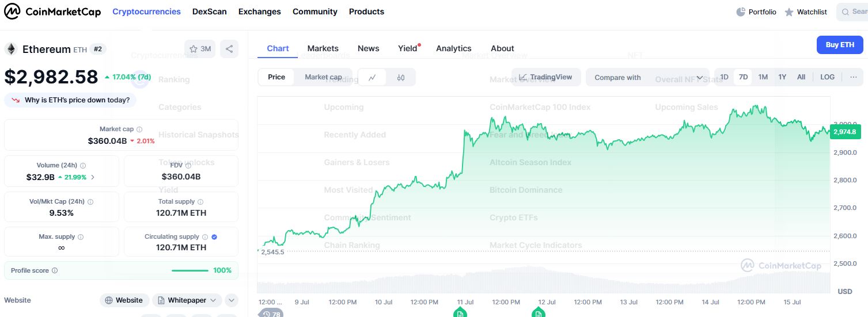
Task: Click the 120.71M ETH Total supply value
Action: [x=181, y=213]
